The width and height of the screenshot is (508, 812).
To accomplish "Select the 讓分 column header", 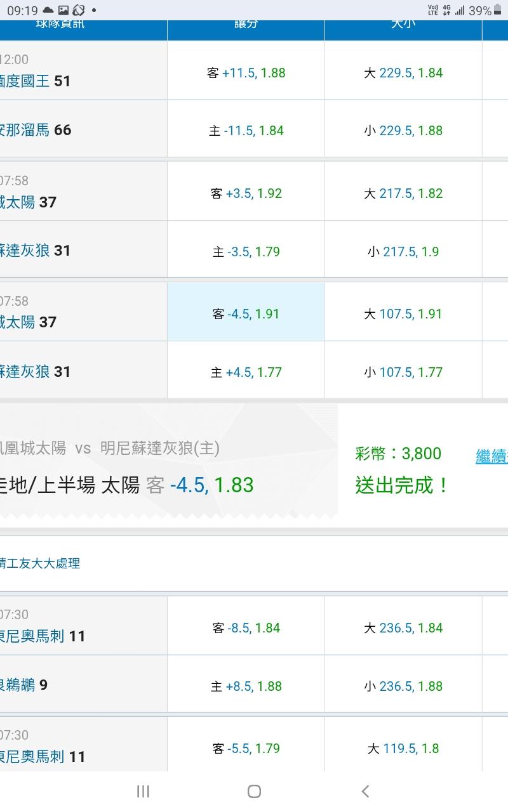I will coord(246,27).
